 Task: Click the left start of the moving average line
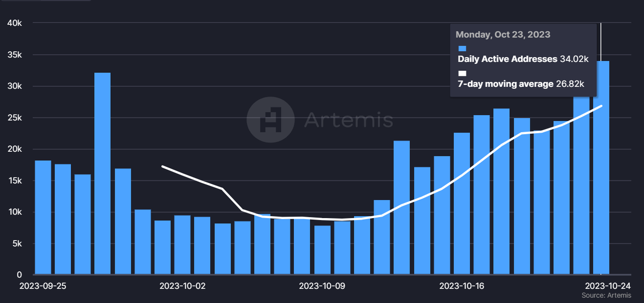click(163, 166)
